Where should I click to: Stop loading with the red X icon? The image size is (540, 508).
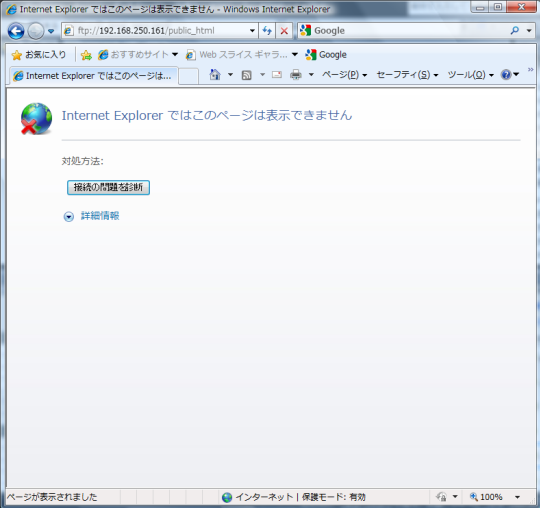(x=284, y=31)
